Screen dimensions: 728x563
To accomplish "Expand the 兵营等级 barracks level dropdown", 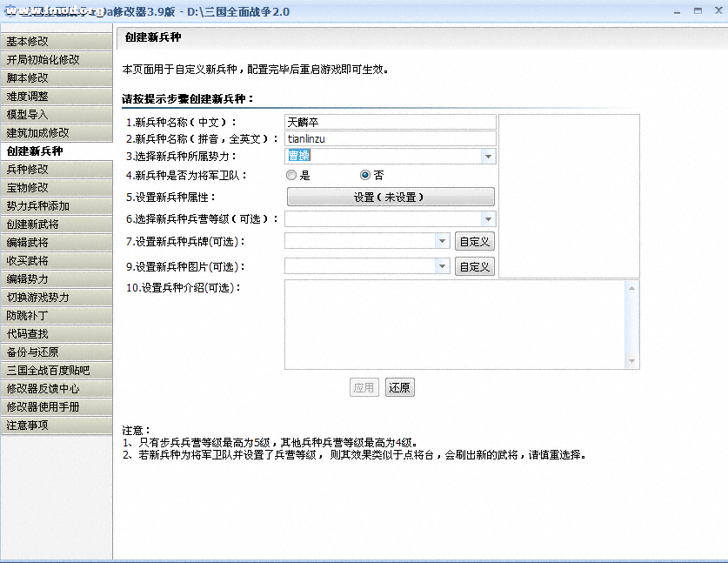I will (488, 219).
